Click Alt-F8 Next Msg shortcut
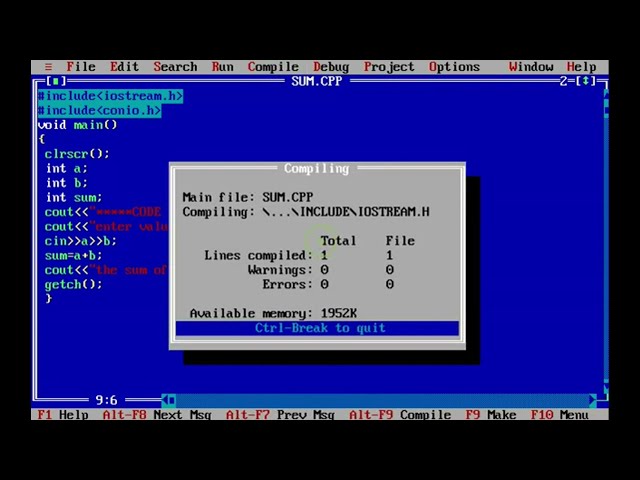Viewport: 640px width, 480px height. point(157,415)
